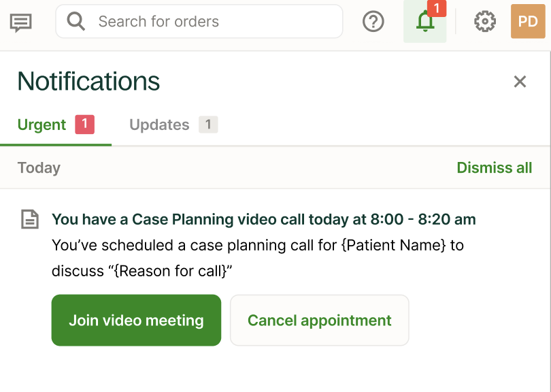Cancel the appointment
The image size is (551, 392).
pos(319,320)
